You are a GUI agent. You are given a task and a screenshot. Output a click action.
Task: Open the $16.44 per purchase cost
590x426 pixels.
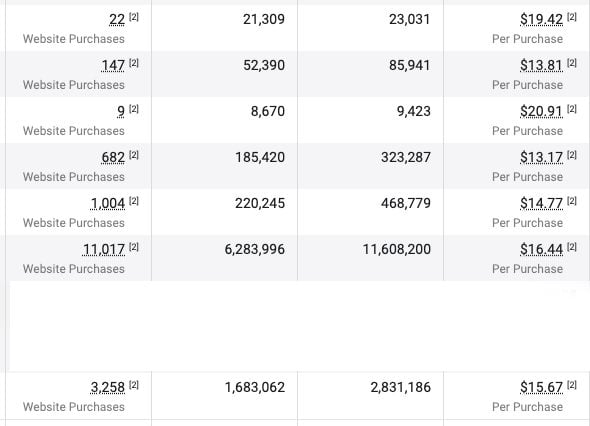tap(541, 250)
